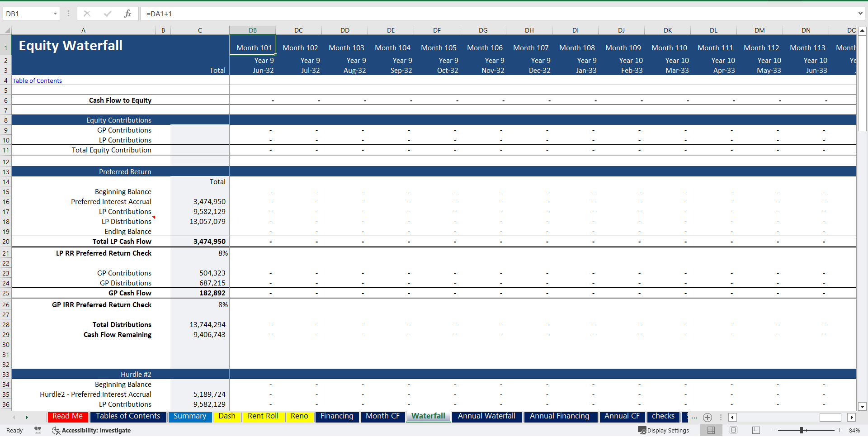This screenshot has width=868, height=437.
Task: Open the Rent Roll sheet tab
Action: pyautogui.click(x=263, y=416)
